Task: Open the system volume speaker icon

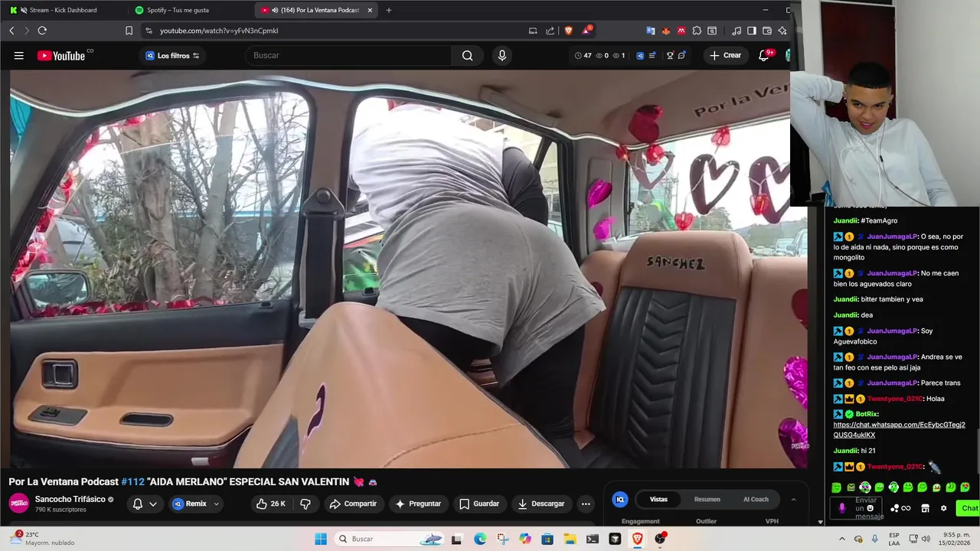Action: point(926,539)
